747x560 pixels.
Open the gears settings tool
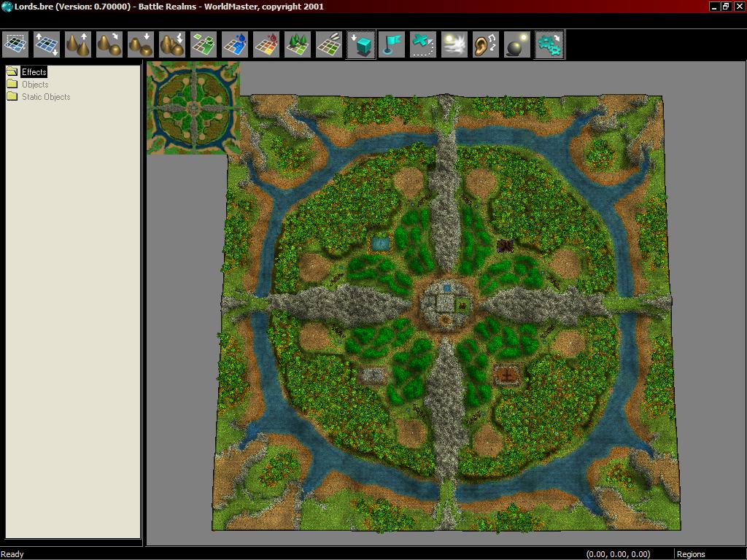coord(549,44)
